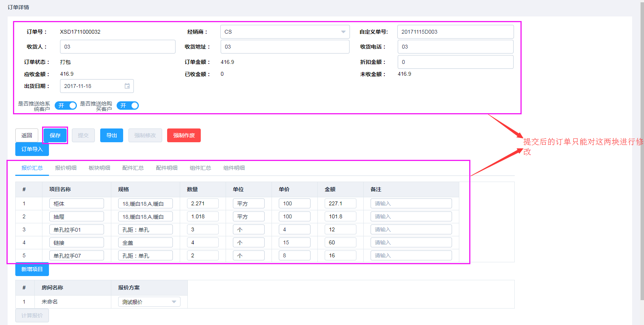
Task: Add item with 新增项目 button
Action: click(x=32, y=269)
